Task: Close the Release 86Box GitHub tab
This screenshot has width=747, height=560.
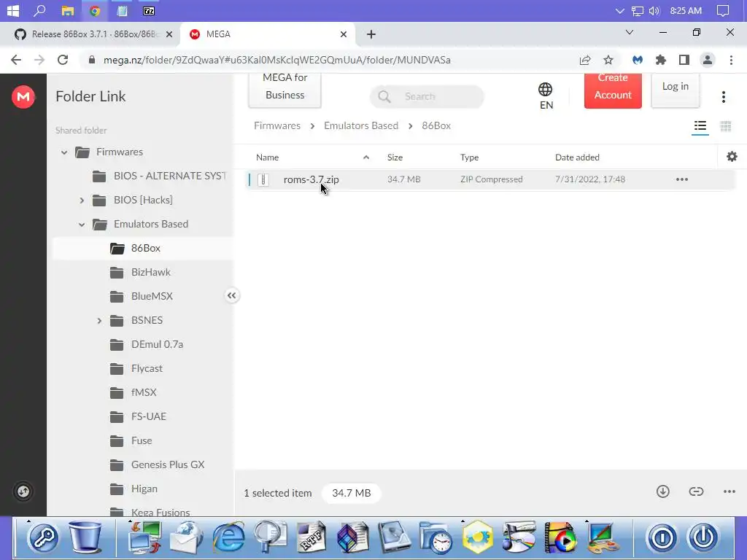Action: click(169, 34)
